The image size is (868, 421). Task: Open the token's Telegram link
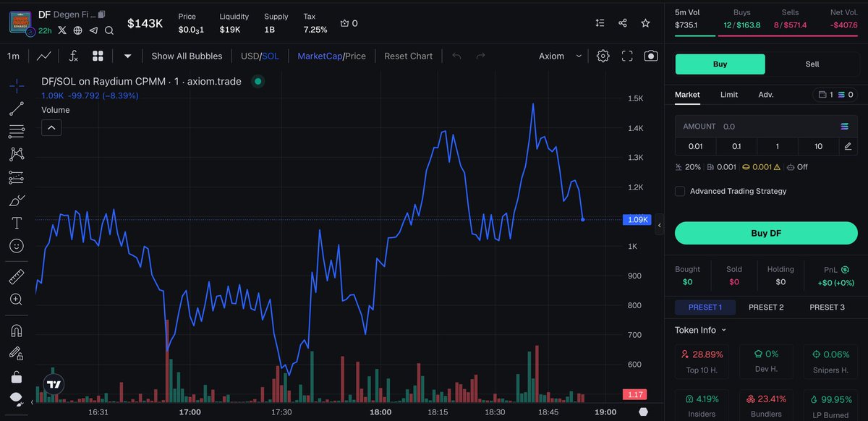(x=93, y=30)
